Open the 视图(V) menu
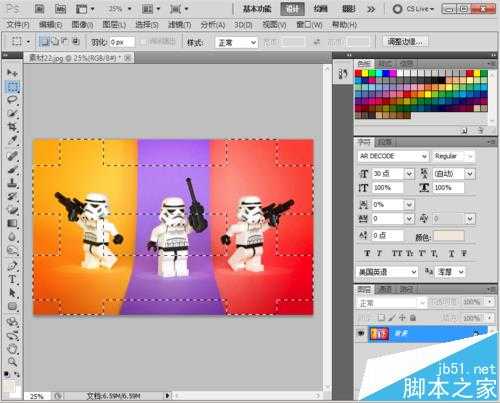This screenshot has width=500, height=403. coord(274,24)
